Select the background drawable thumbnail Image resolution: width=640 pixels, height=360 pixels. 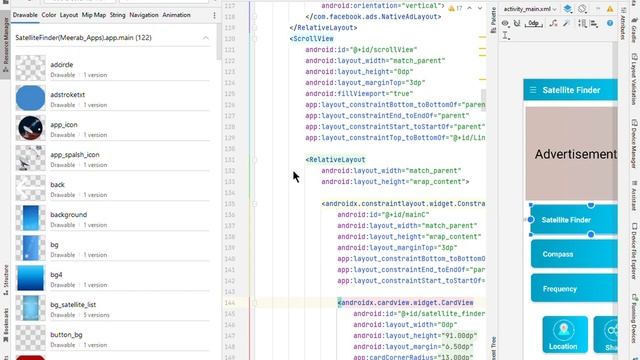point(31,218)
